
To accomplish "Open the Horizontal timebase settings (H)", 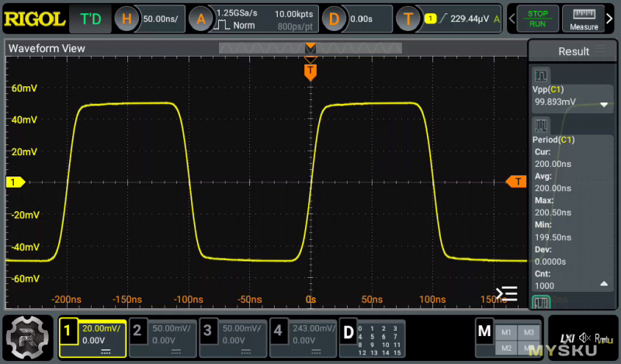I will (x=129, y=19).
